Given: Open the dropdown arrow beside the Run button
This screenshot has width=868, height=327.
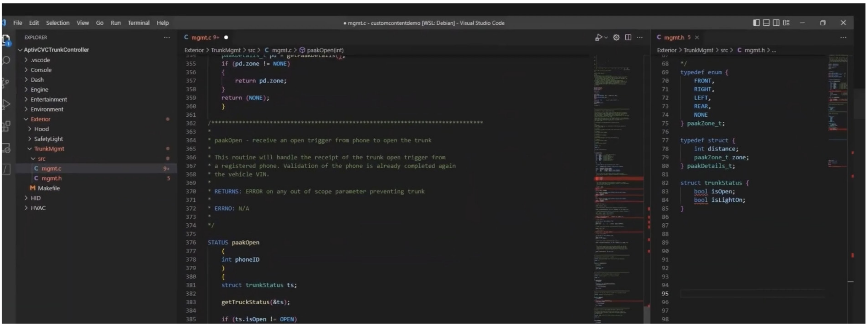Looking at the screenshot, I should tap(606, 38).
